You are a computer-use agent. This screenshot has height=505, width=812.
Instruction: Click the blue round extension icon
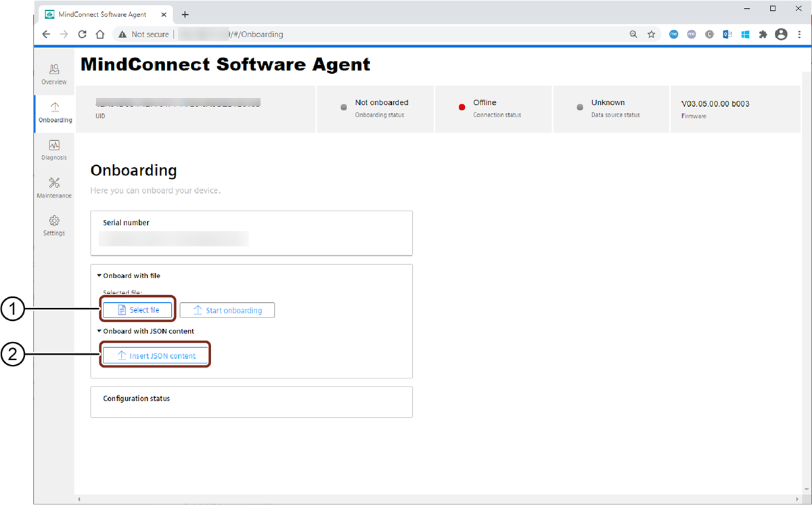(673, 34)
